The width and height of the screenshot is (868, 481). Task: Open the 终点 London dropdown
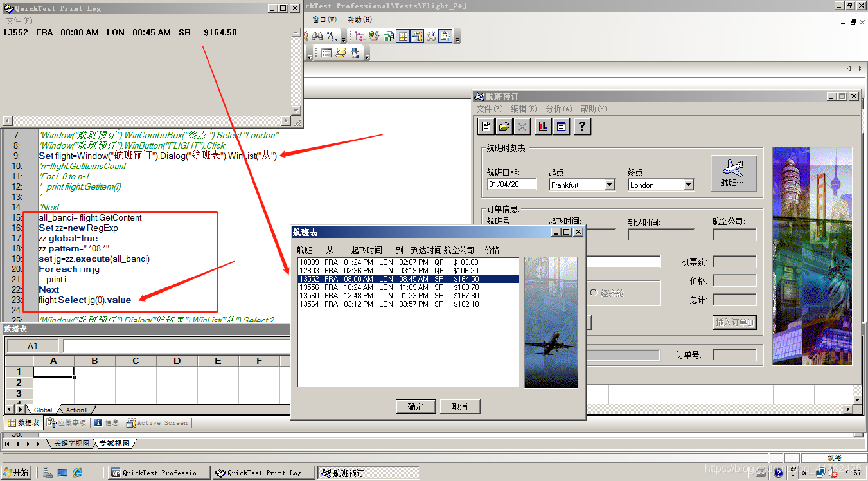coord(689,185)
